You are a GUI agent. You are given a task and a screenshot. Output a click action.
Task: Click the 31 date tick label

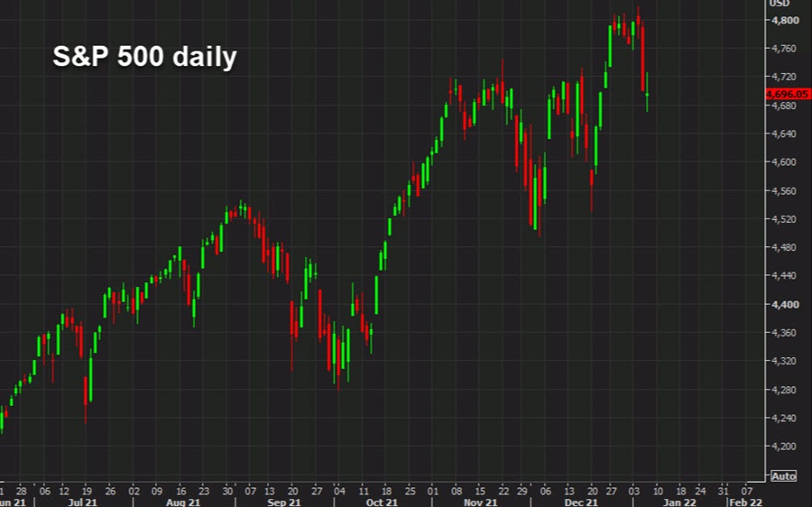[x=723, y=491]
